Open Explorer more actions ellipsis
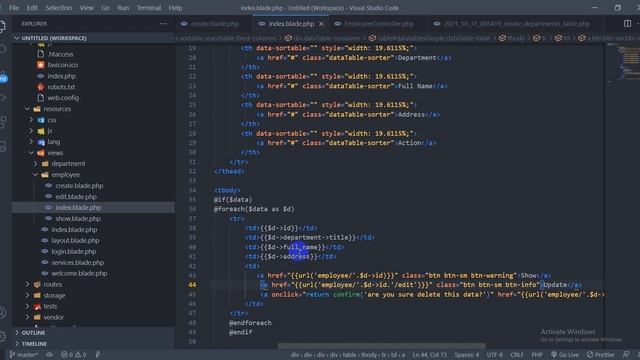Screen dimensions: 640x360 click(163, 24)
